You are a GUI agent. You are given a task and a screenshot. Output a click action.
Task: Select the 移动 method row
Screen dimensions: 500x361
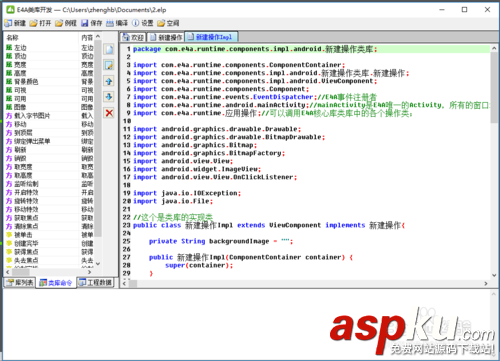[49, 124]
